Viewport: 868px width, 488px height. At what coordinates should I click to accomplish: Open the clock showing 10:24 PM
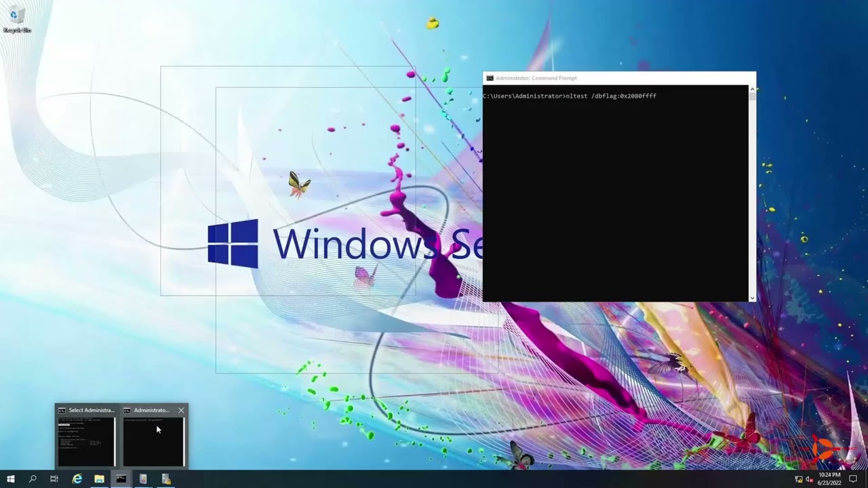[x=829, y=479]
